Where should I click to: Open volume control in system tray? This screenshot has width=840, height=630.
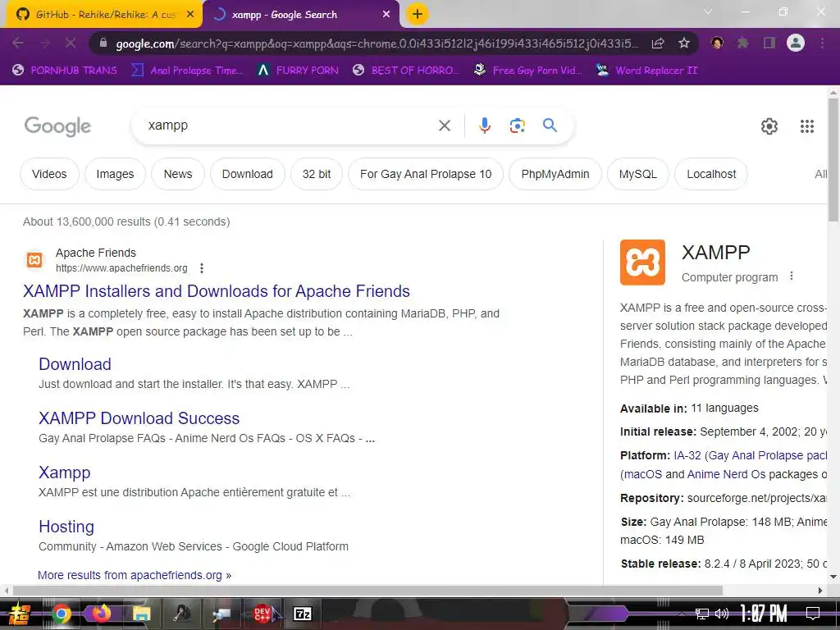pyautogui.click(x=722, y=614)
